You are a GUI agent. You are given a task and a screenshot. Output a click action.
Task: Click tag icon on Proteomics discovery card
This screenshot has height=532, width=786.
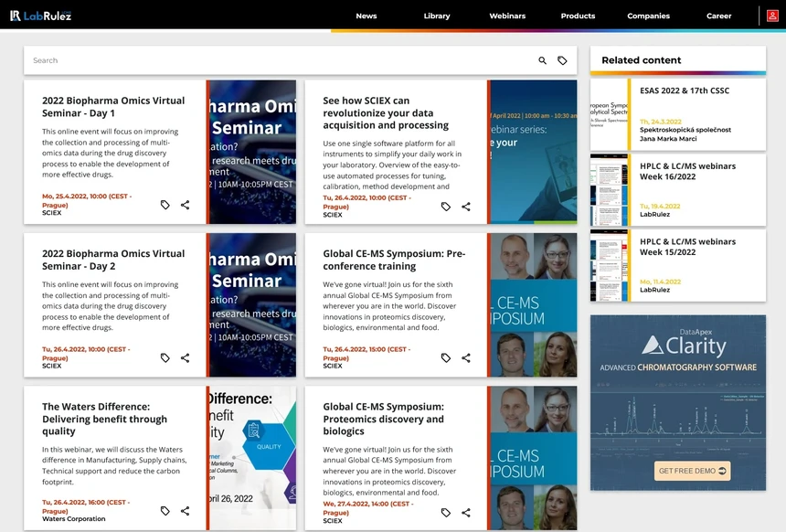[446, 513]
